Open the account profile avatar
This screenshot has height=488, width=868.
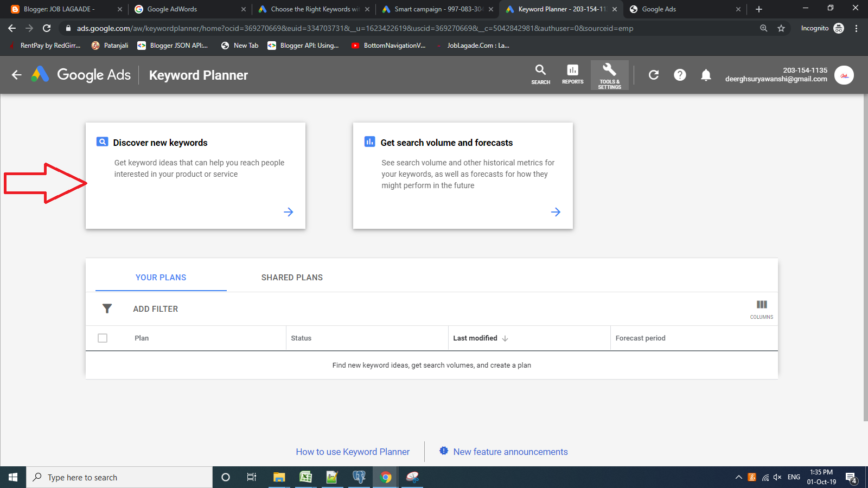point(844,75)
